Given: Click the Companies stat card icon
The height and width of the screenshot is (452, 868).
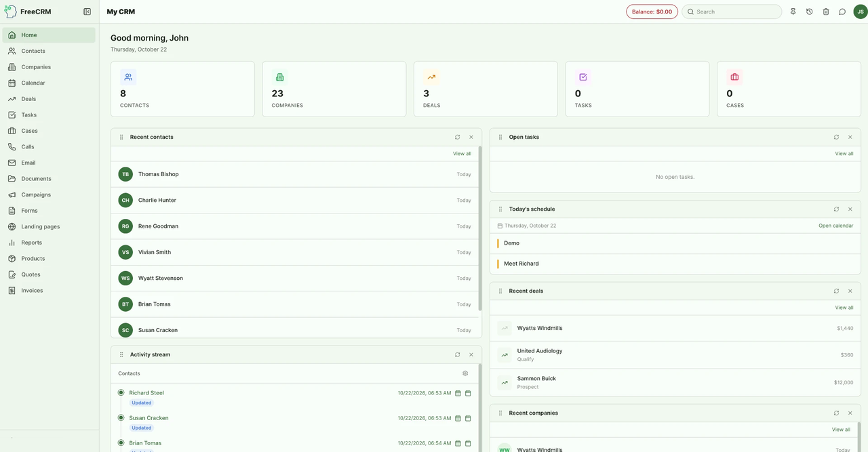Looking at the screenshot, I should (280, 77).
